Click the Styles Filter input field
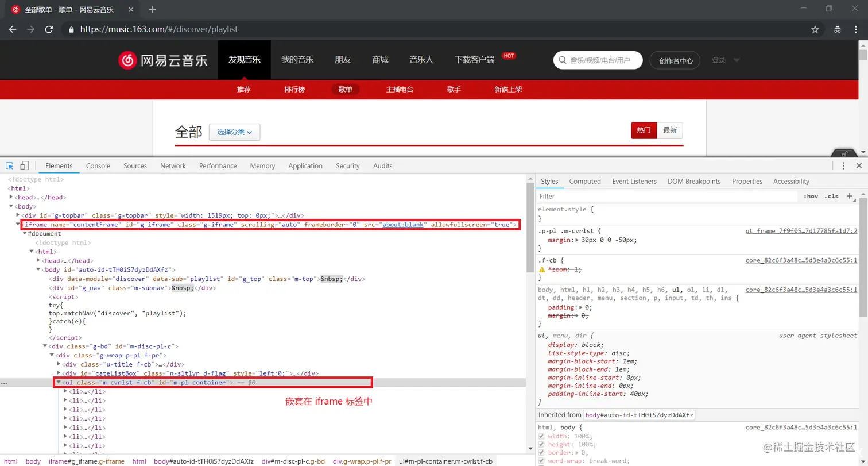Screen dimensions: 868x466 668,197
